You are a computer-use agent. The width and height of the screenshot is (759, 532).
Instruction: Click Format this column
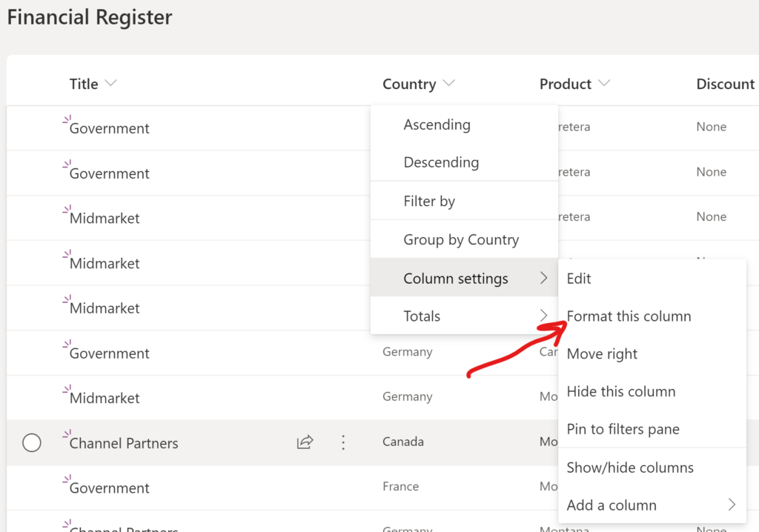click(629, 316)
